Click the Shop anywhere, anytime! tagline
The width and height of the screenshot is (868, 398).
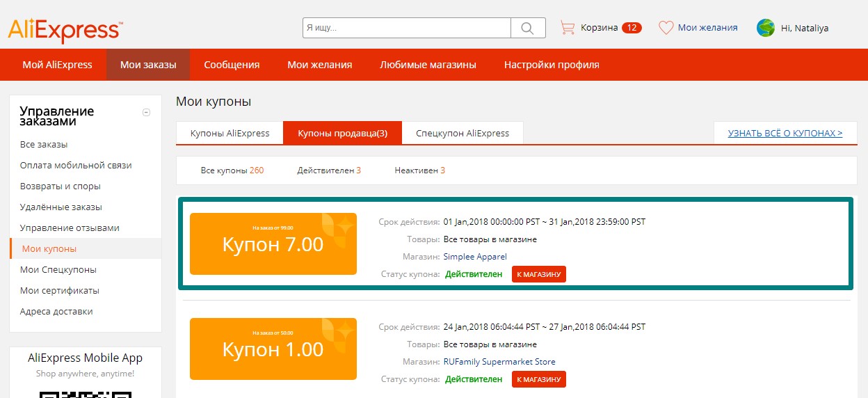coord(85,374)
